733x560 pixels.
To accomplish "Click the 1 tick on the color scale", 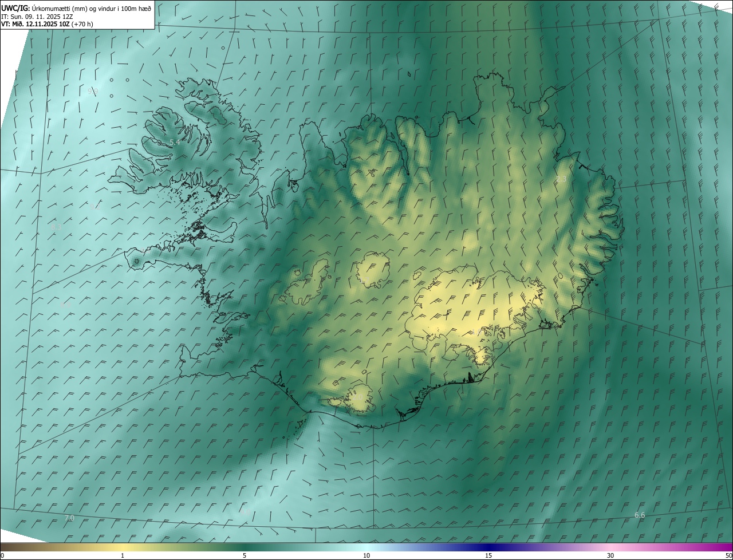I will [x=123, y=556].
